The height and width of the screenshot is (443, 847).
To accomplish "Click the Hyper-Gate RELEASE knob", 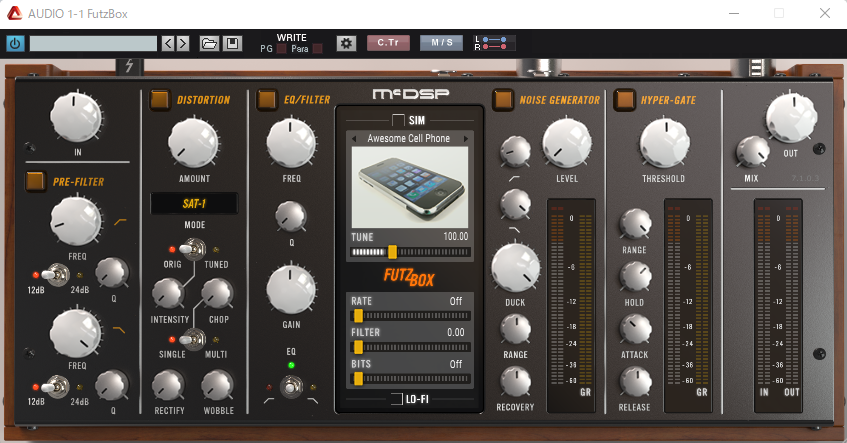I will (x=635, y=381).
